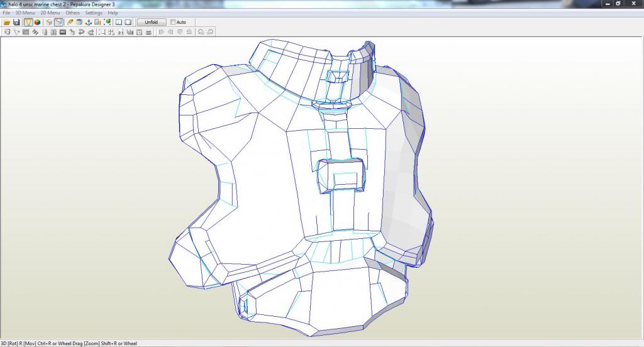Select the arrow pointer tool in second toolbar
This screenshot has height=347, width=644.
[x=16, y=32]
